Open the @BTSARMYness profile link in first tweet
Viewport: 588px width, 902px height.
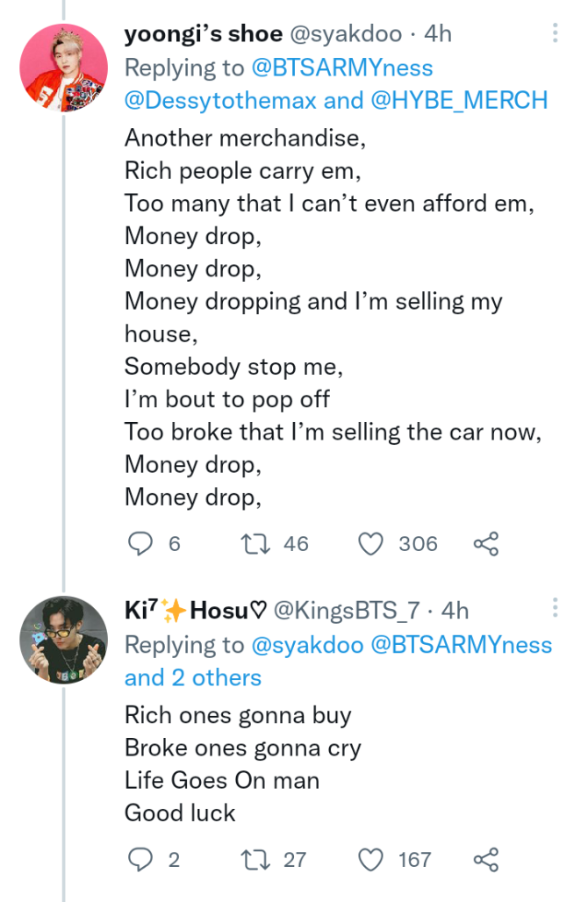point(344,68)
